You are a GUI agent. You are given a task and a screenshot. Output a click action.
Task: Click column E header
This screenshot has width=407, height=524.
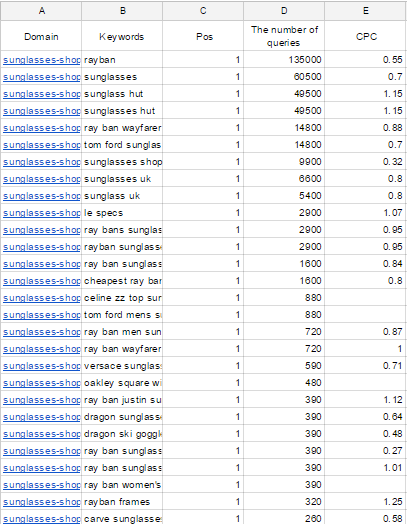pos(366,11)
